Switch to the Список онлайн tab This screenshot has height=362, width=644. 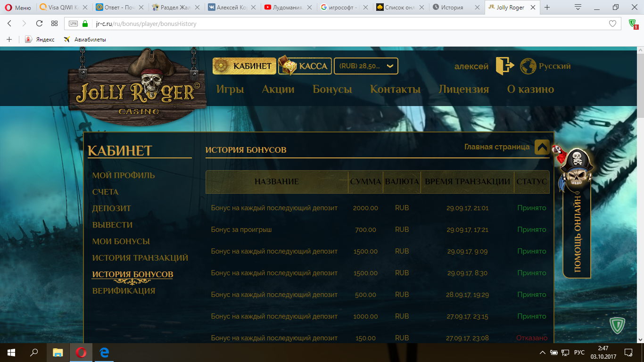(400, 8)
